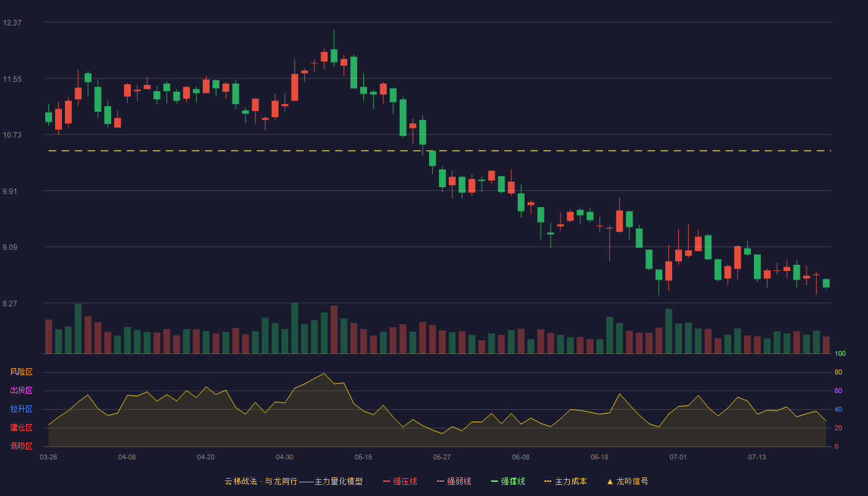Click the 06-18 date label

(x=600, y=457)
